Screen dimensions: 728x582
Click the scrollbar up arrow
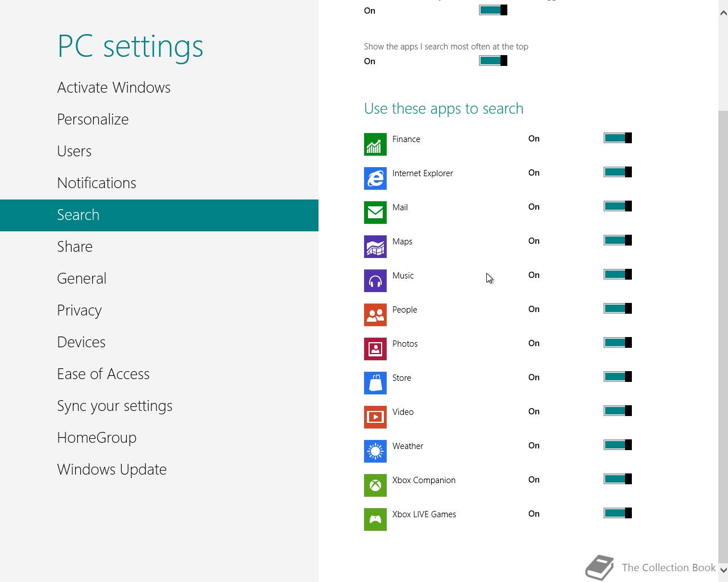point(723,13)
